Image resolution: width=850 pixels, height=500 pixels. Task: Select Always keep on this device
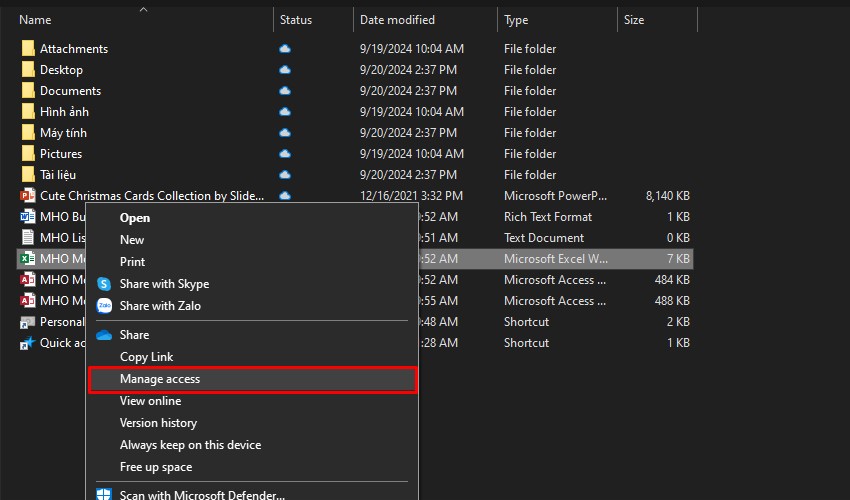point(190,445)
